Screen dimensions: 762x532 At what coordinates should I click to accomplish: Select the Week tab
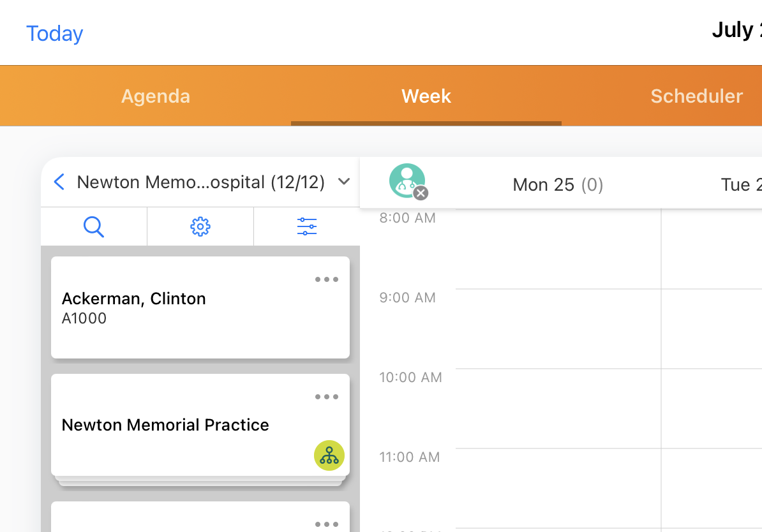coord(426,96)
